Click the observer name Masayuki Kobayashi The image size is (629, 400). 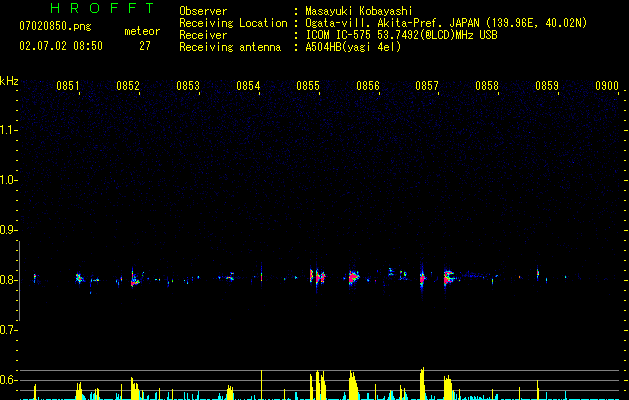pos(359,11)
